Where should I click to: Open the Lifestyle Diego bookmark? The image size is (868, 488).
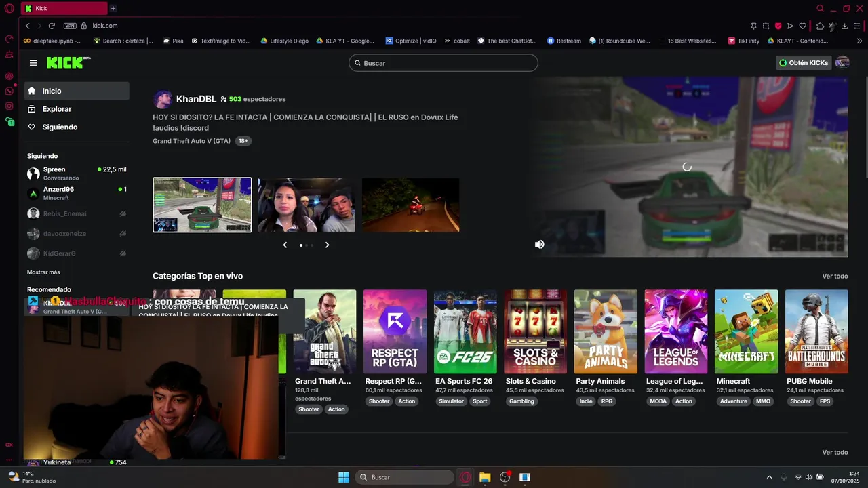[x=284, y=41]
